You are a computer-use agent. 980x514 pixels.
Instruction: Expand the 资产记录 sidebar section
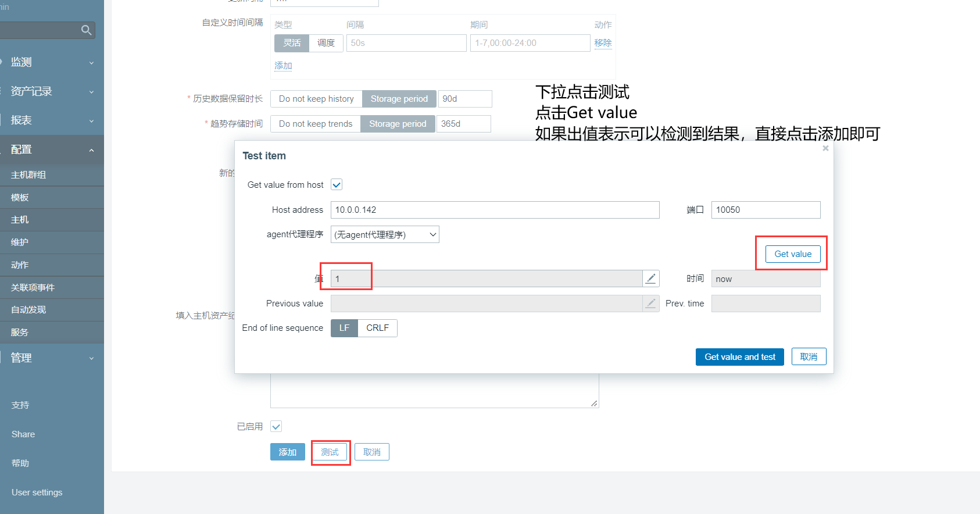coord(52,91)
